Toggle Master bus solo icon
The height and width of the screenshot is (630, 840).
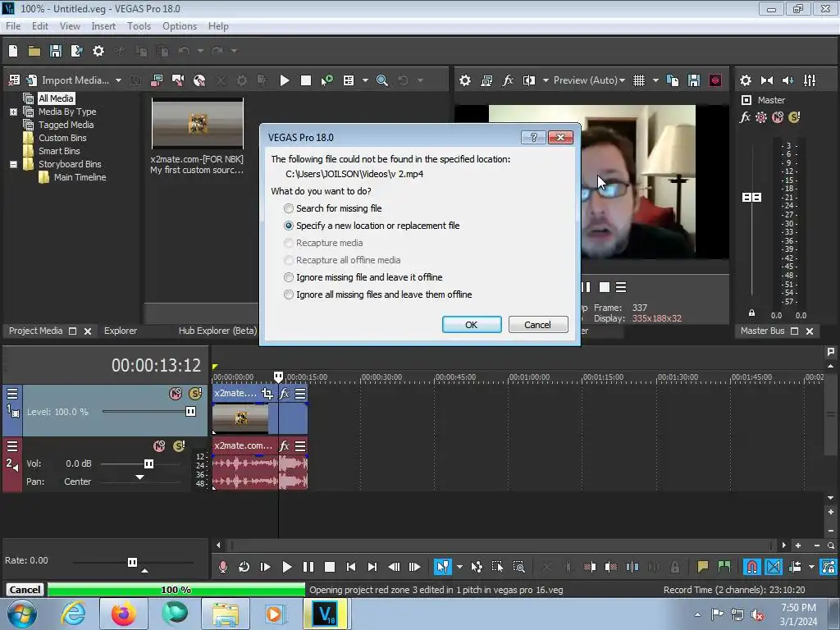[x=794, y=116]
